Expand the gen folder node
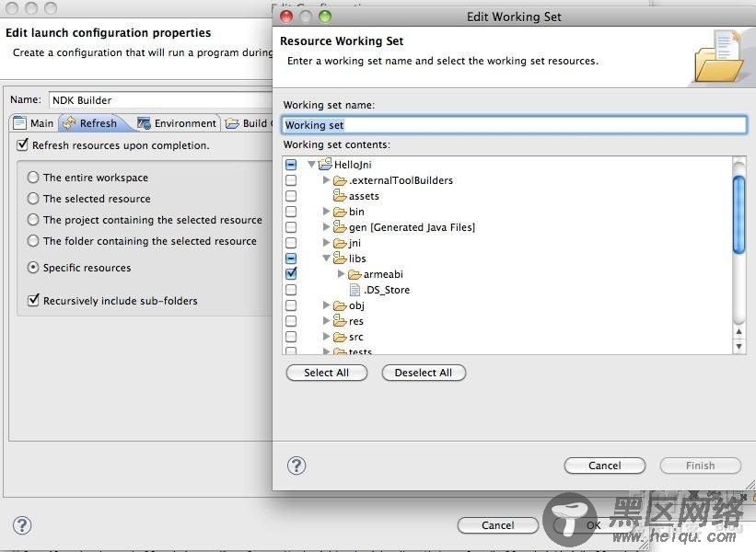This screenshot has height=552, width=756. [326, 227]
